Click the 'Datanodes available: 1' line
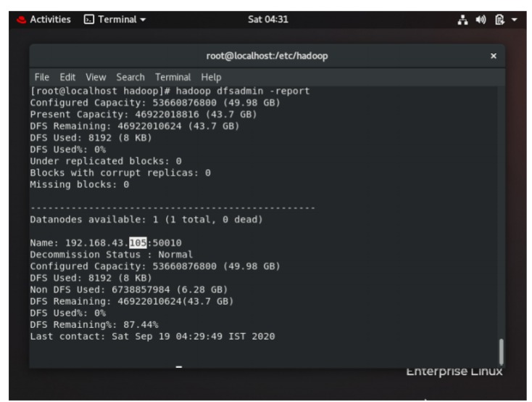The image size is (532, 402). pyautogui.click(x=146, y=220)
